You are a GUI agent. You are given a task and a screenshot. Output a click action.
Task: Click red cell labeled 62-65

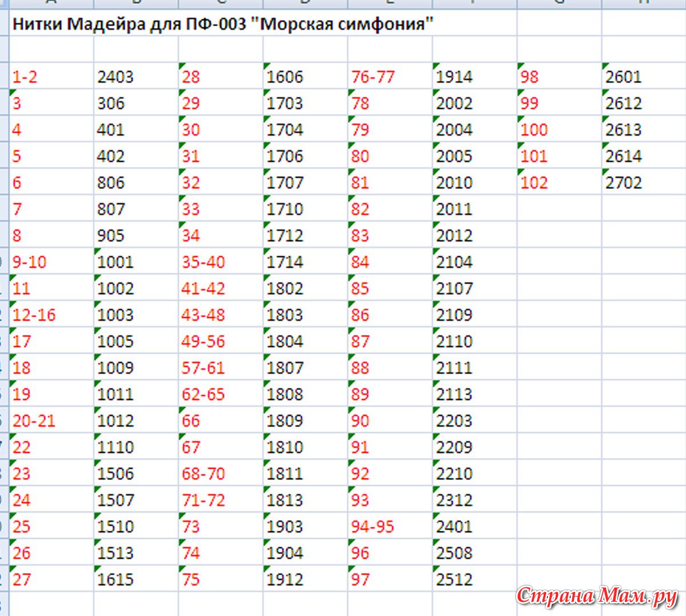221,394
